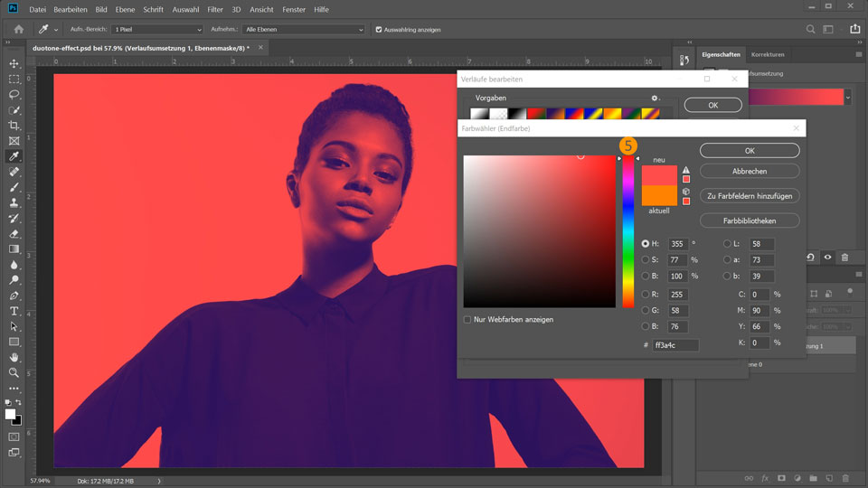
Task: Open the Ebene menu
Action: pos(125,9)
